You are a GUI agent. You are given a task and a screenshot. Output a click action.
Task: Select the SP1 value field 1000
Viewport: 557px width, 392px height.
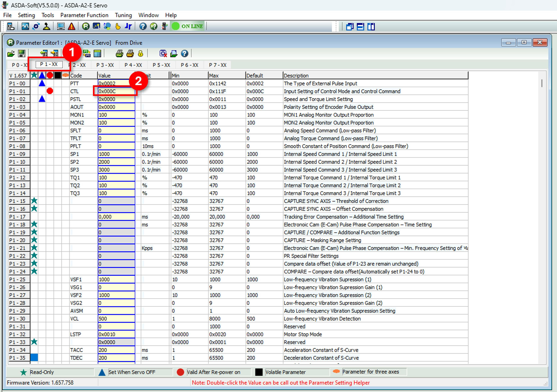click(x=116, y=154)
